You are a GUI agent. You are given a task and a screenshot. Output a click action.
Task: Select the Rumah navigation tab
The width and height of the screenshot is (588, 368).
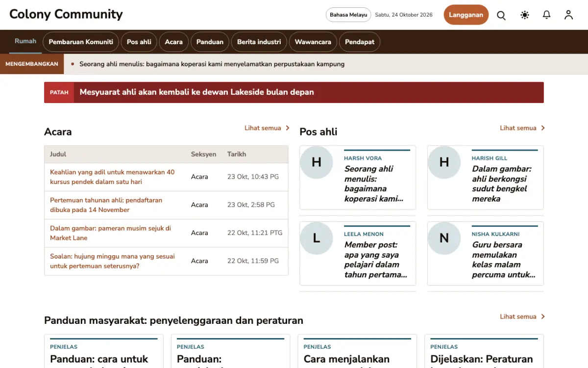25,41
